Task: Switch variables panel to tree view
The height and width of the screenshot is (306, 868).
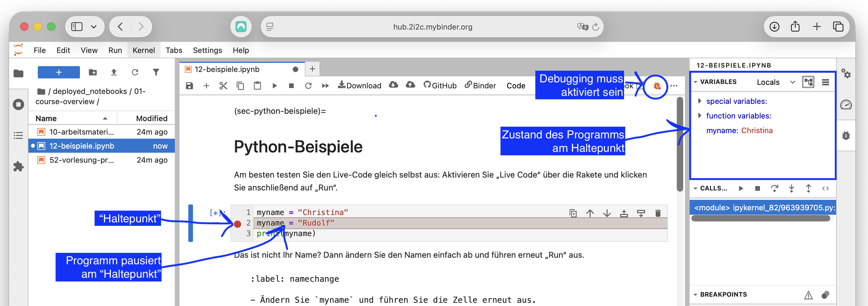Action: tap(808, 82)
